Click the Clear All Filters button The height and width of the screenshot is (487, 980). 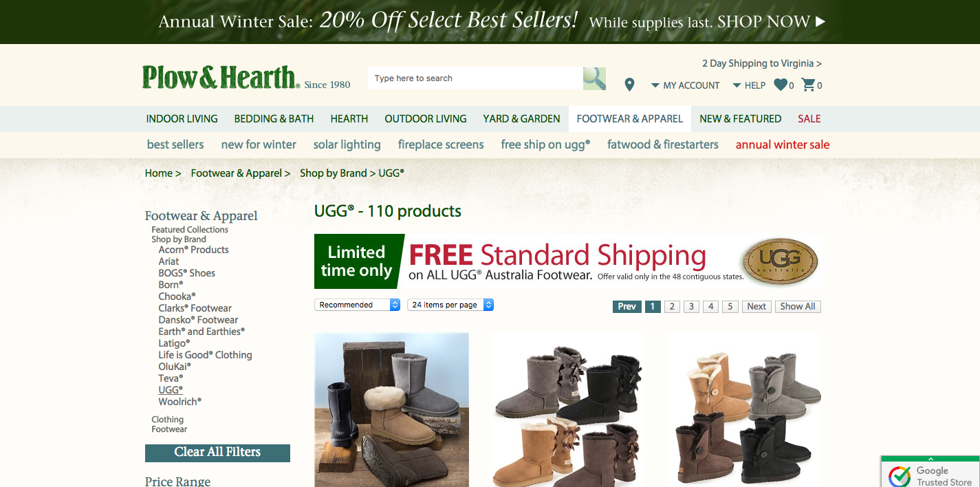coord(217,453)
